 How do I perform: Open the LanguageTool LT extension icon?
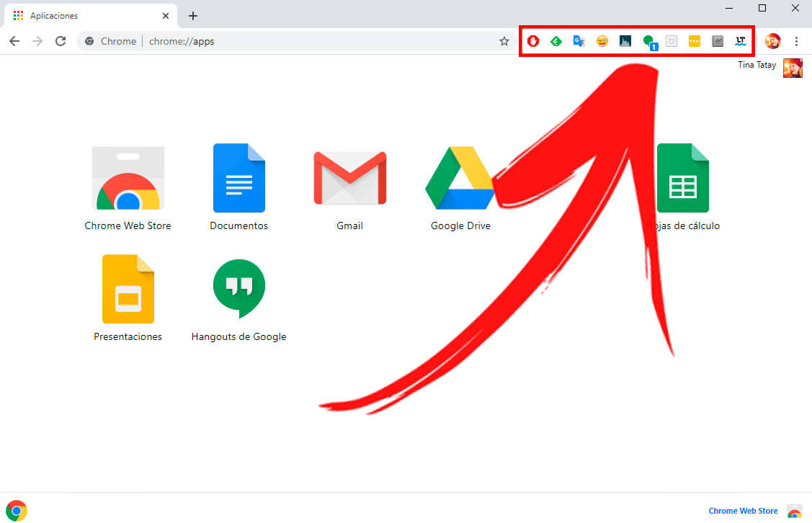[x=740, y=41]
